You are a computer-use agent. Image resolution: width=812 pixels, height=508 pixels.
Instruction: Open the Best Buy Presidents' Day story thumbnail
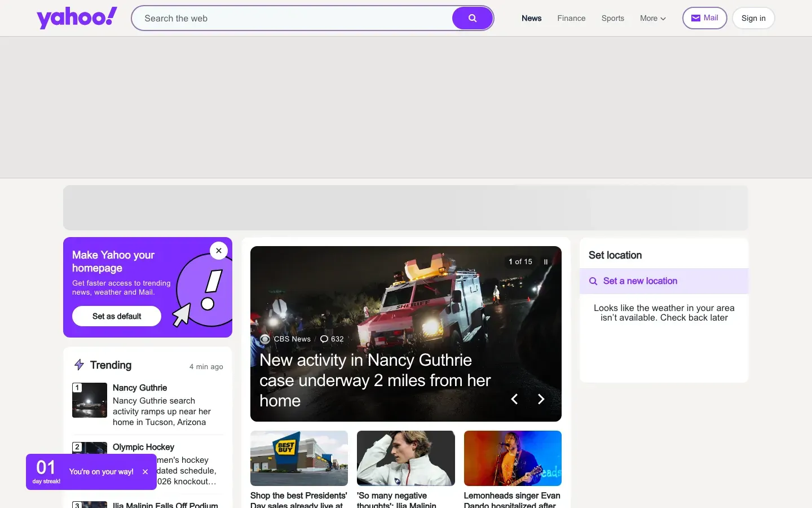(x=299, y=458)
